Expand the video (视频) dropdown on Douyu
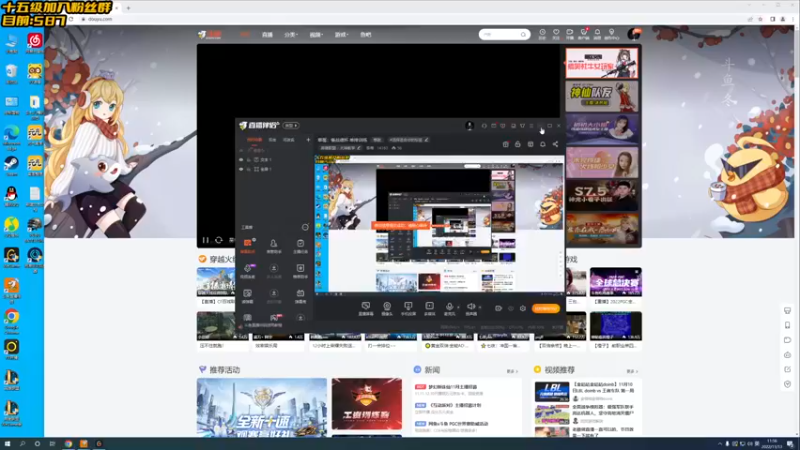The width and height of the screenshot is (800, 450). pyautogui.click(x=316, y=35)
